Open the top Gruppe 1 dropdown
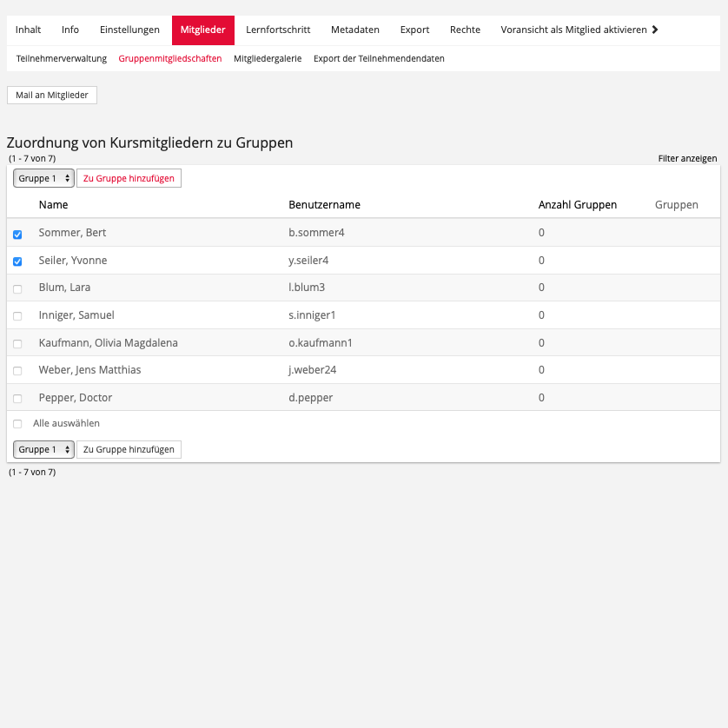 pos(43,178)
